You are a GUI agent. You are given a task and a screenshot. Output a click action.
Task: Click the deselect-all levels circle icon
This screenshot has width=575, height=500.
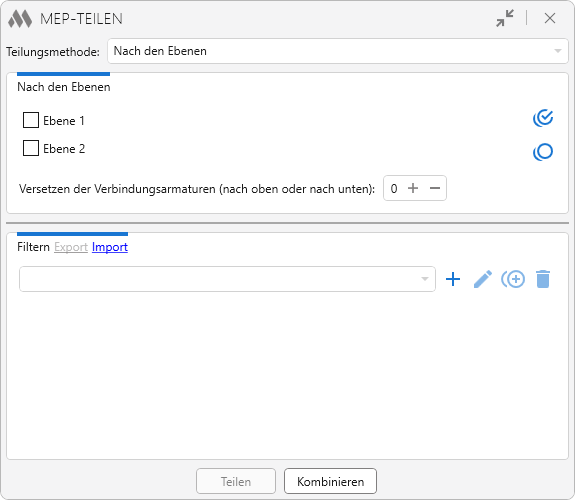pyautogui.click(x=543, y=152)
